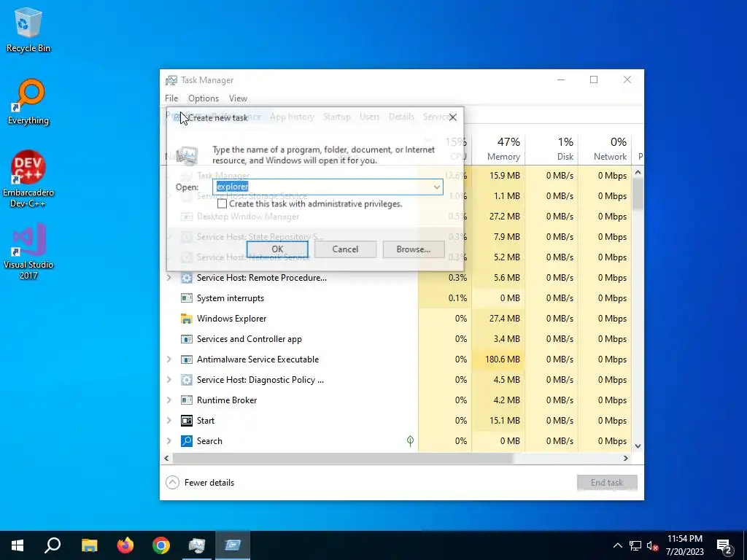This screenshot has width=747, height=560.
Task: Open the File menu in Task Manager
Action: click(171, 98)
